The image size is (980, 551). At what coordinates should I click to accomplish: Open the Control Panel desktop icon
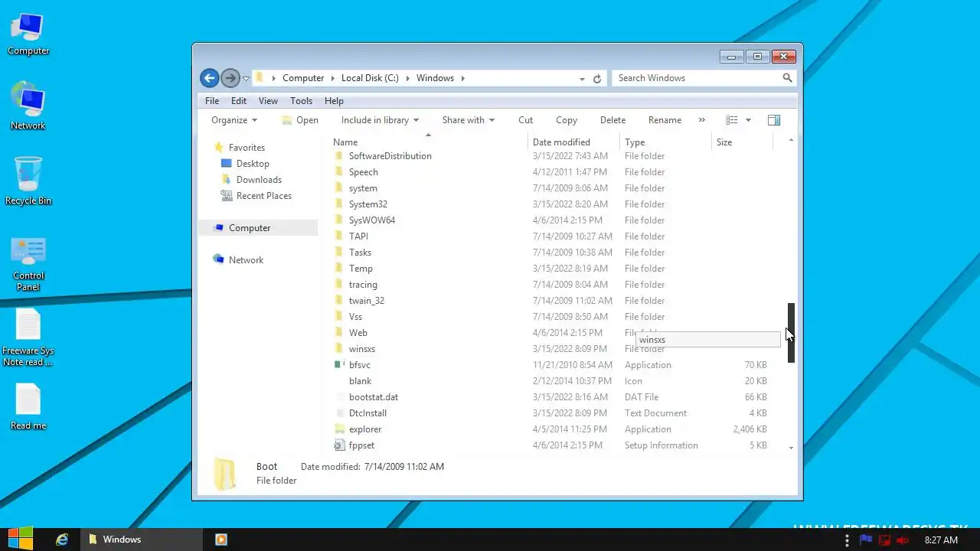(x=28, y=264)
